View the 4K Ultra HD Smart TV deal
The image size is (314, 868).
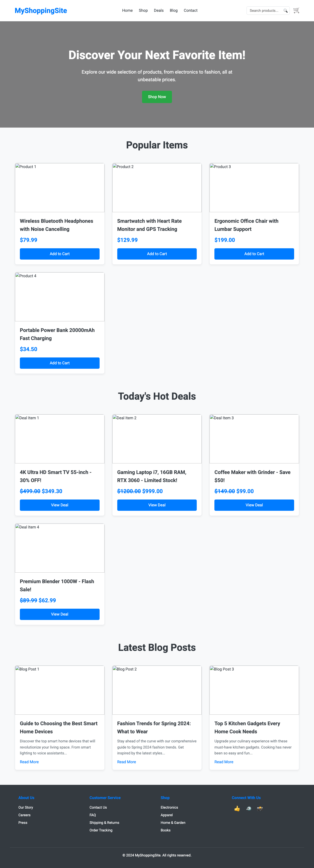(60, 505)
